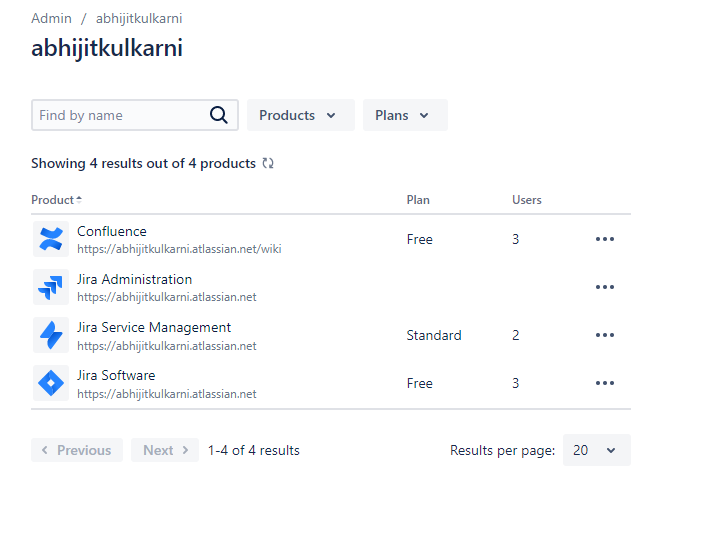Open the Confluence product name
This screenshot has height=543, width=719.
pos(112,231)
